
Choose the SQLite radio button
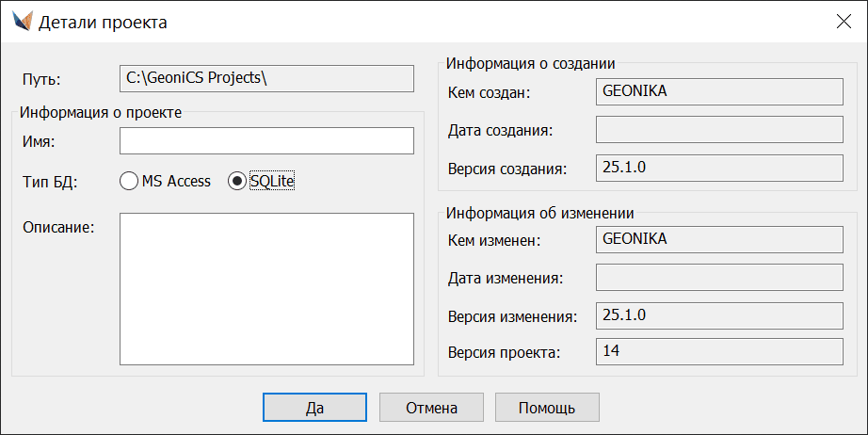pyautogui.click(x=238, y=182)
